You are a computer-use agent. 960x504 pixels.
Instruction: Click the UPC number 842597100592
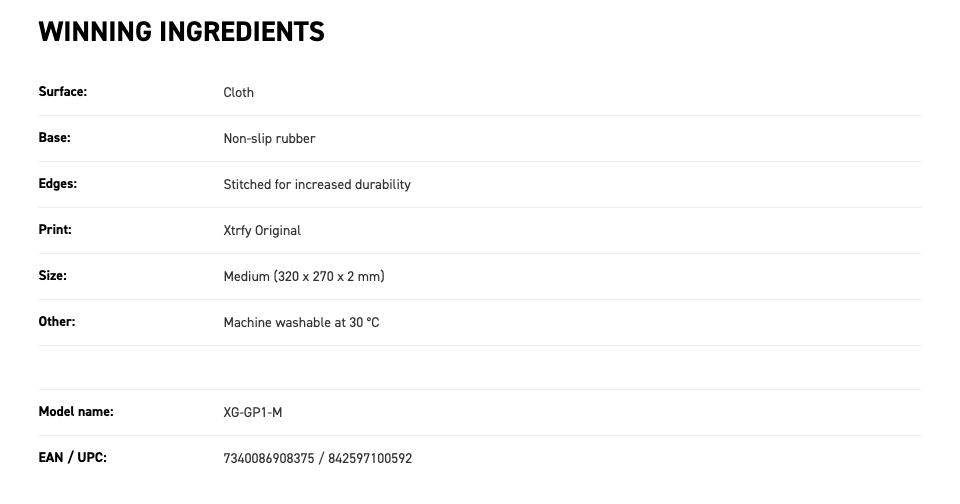click(x=370, y=458)
